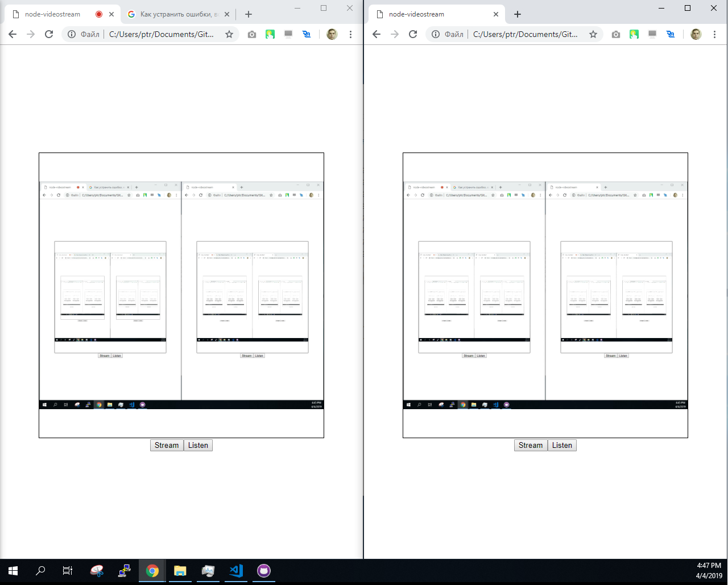Open a new tab in the right window

518,14
